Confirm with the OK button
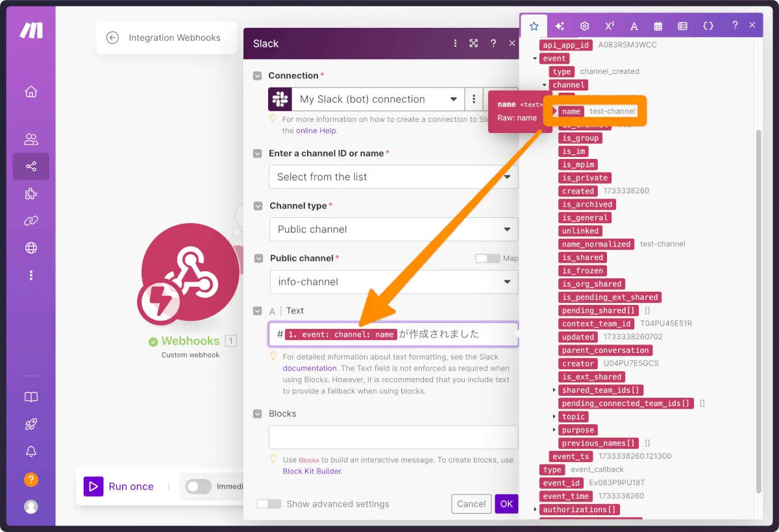 506,504
